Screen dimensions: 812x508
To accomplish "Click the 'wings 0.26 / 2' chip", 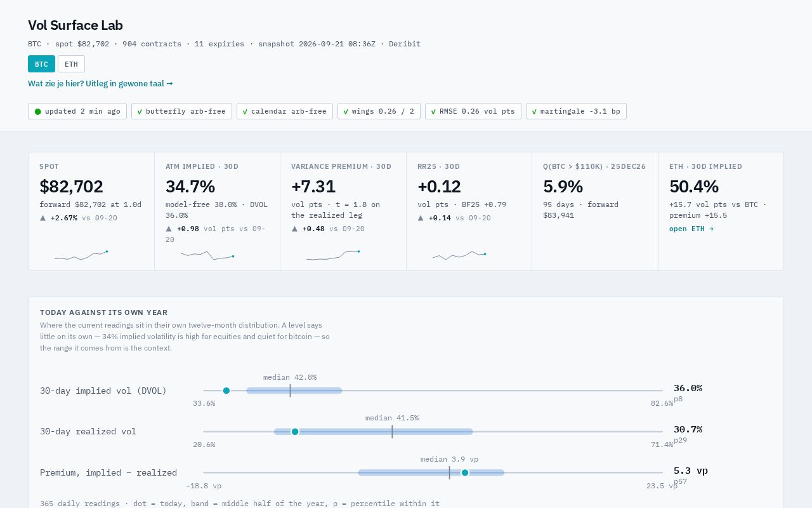I will 379,111.
